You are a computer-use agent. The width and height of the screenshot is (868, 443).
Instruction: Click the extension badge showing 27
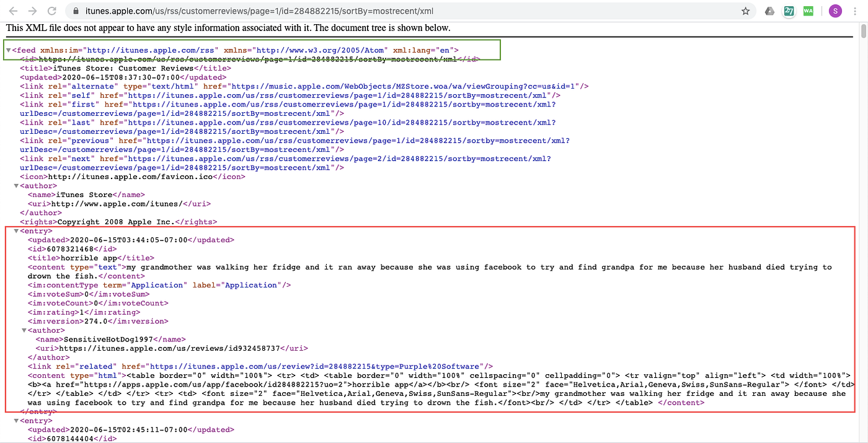point(789,11)
